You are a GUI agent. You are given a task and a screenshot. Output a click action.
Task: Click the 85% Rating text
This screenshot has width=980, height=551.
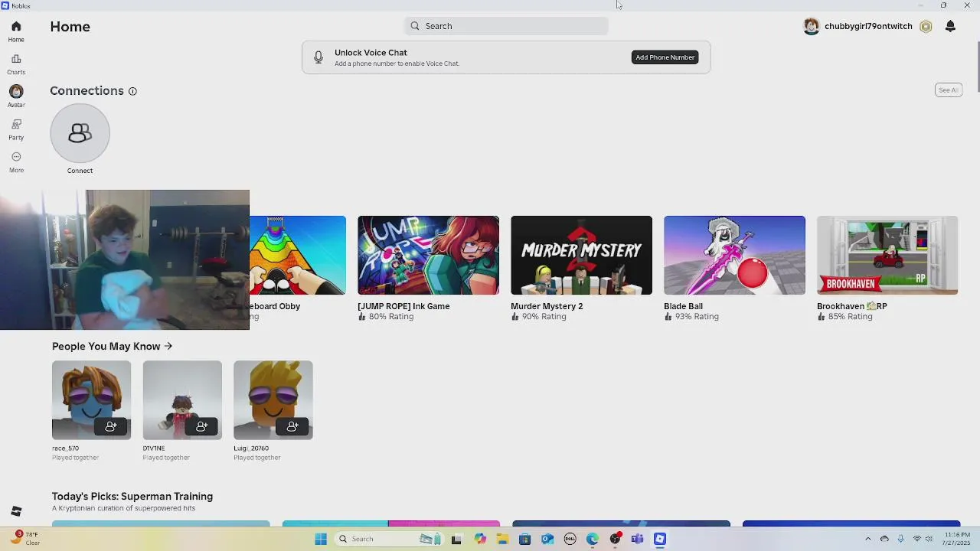850,317
